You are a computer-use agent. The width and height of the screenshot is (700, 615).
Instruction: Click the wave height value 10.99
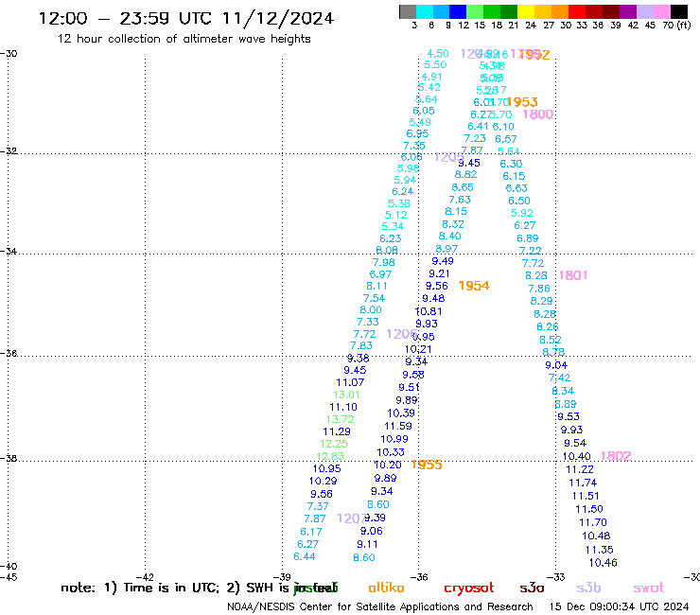[x=394, y=439]
